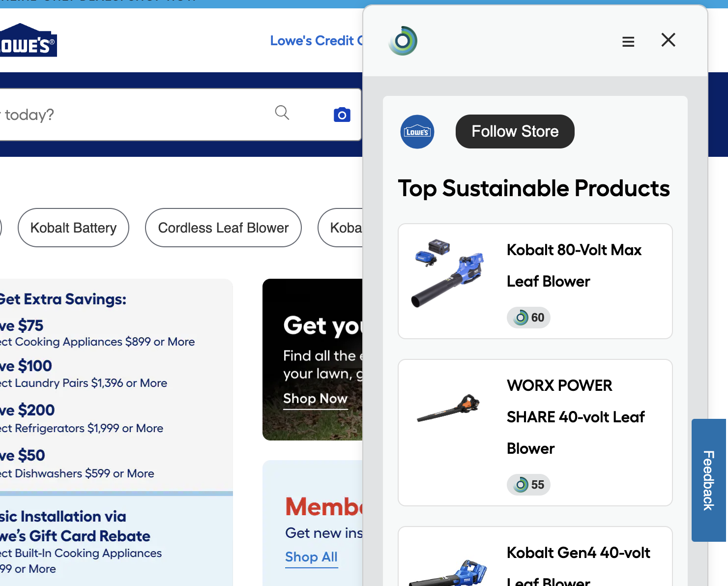Open WORX POWER SHARE blower thumbnail
728x586 pixels.
[x=448, y=408]
